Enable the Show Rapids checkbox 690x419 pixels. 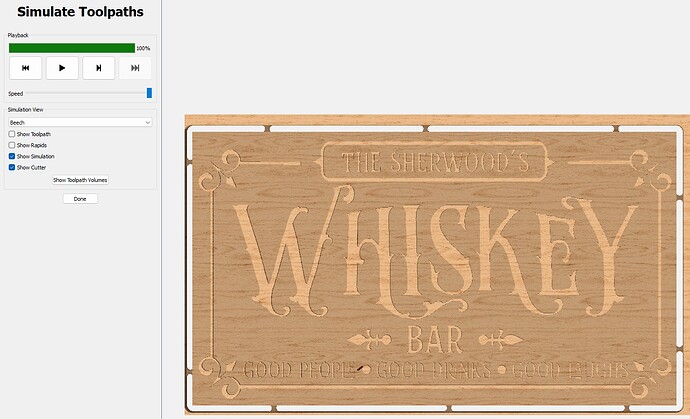point(12,145)
